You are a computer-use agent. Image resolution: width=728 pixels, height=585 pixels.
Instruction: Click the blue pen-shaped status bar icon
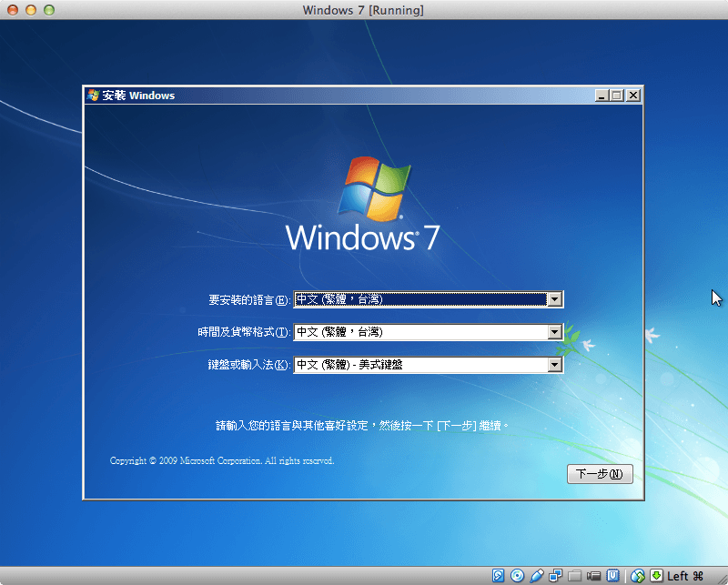(x=536, y=575)
